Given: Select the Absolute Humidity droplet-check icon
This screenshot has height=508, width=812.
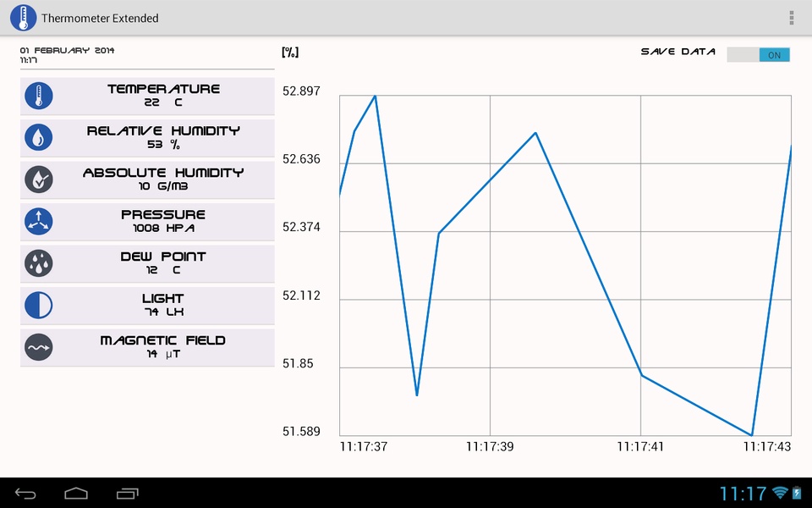Looking at the screenshot, I should [x=39, y=179].
